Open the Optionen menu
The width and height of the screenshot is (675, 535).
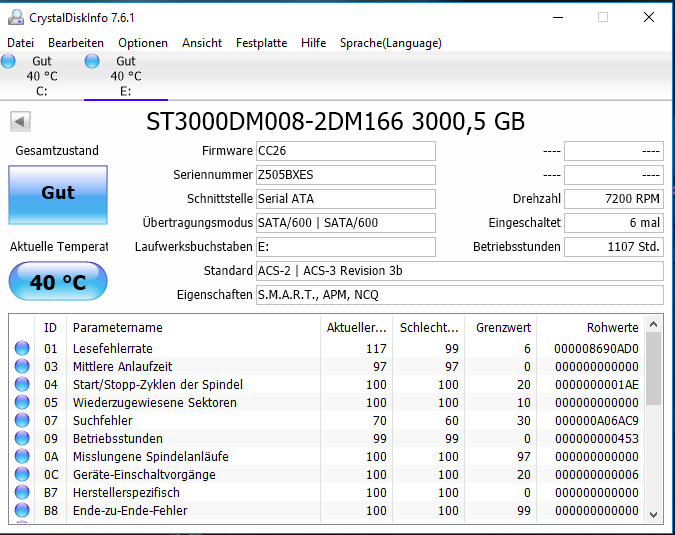click(x=143, y=43)
